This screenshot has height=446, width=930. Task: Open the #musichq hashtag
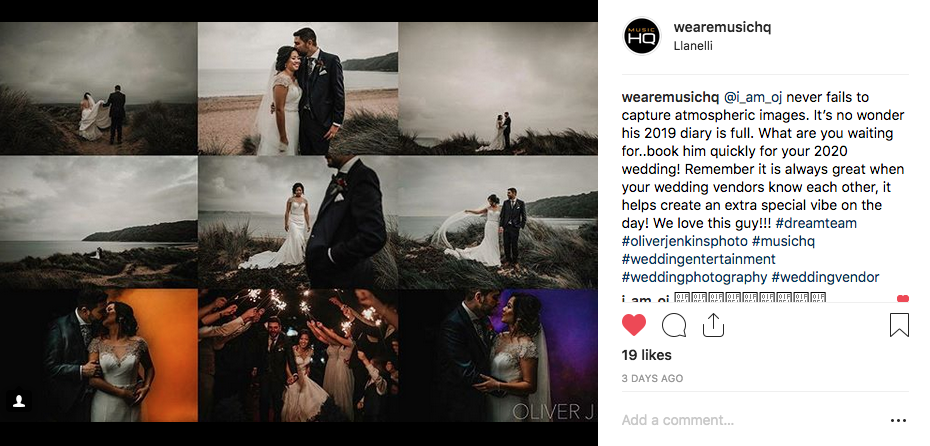[x=784, y=241]
